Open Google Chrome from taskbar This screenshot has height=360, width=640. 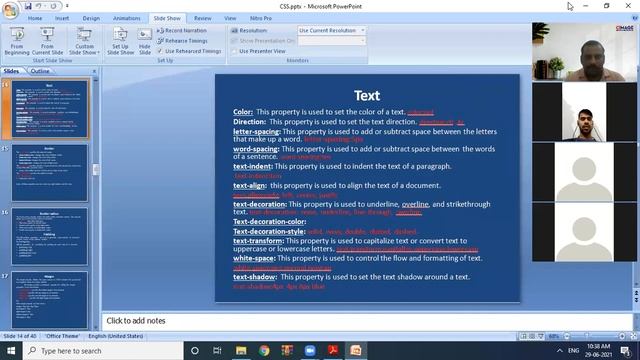coord(264,351)
